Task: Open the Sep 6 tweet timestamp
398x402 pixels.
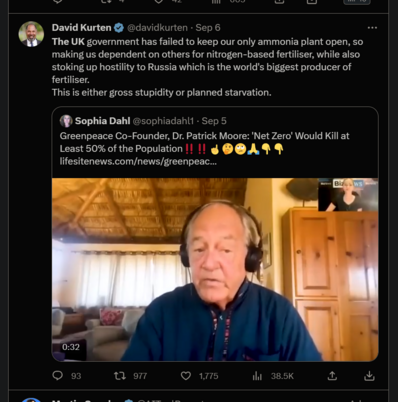Action: coord(208,28)
